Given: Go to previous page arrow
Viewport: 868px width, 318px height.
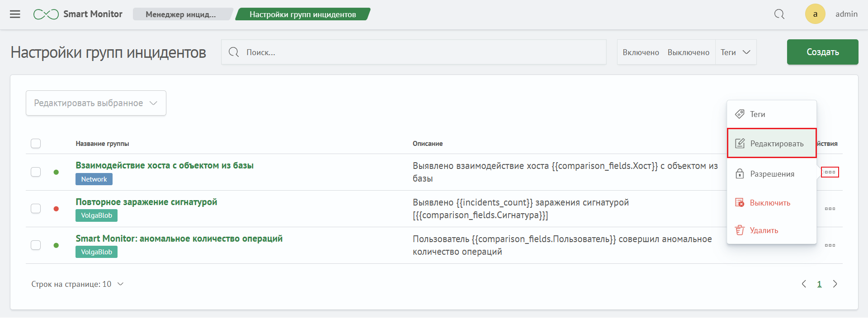Looking at the screenshot, I should point(804,284).
